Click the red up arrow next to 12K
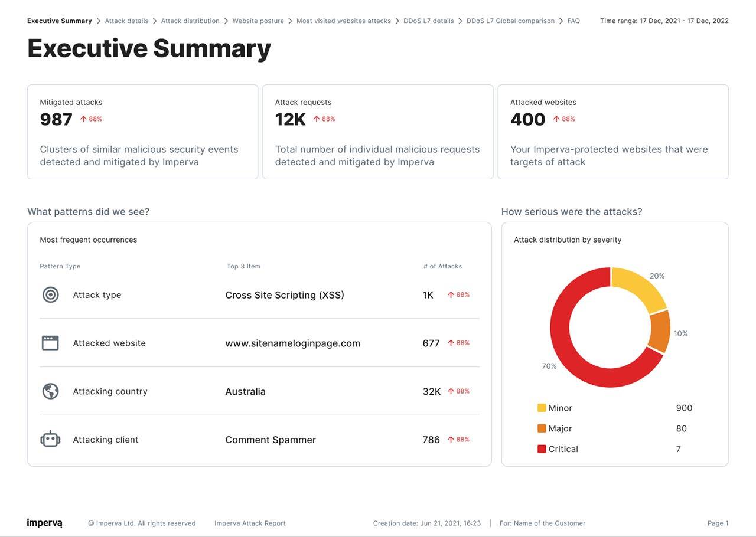The width and height of the screenshot is (756, 537). point(317,119)
